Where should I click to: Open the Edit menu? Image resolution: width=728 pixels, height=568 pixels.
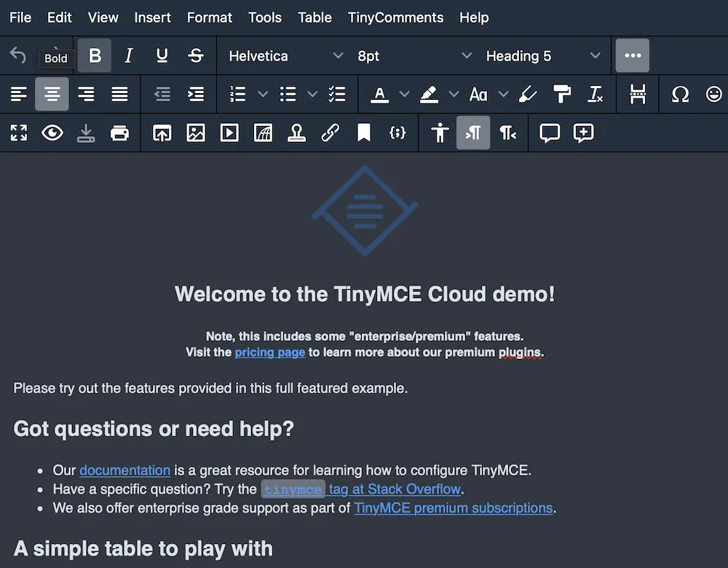(x=60, y=17)
